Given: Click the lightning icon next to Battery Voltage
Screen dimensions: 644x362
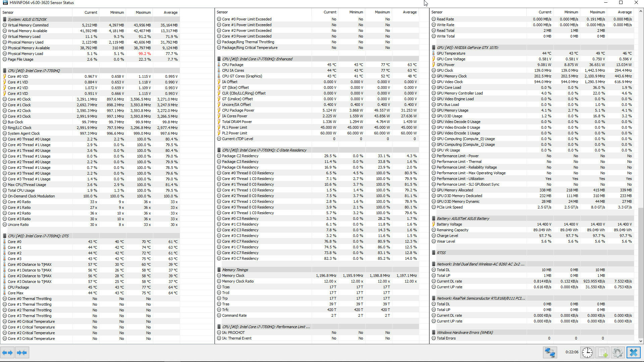Looking at the screenshot, I should [x=434, y=224].
